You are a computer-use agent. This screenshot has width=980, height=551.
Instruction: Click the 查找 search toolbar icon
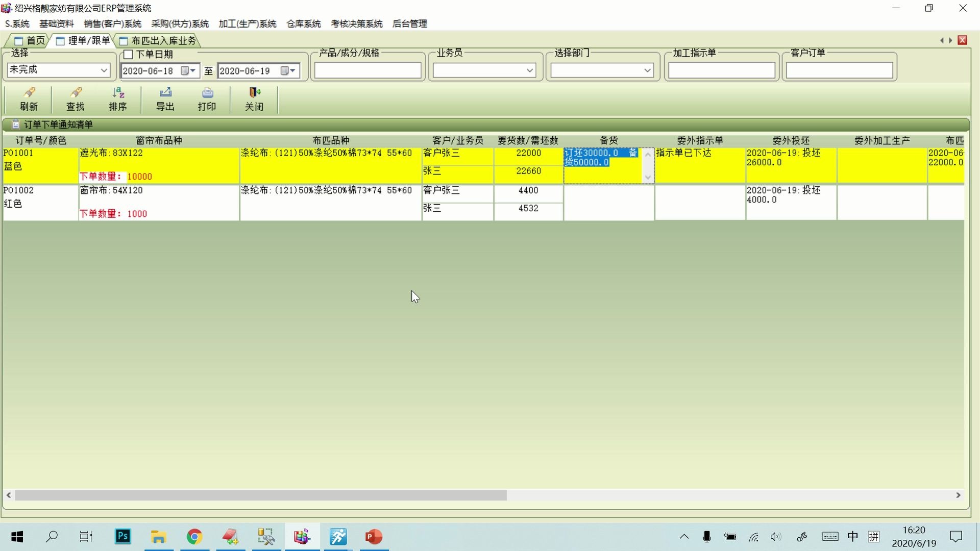pos(76,99)
